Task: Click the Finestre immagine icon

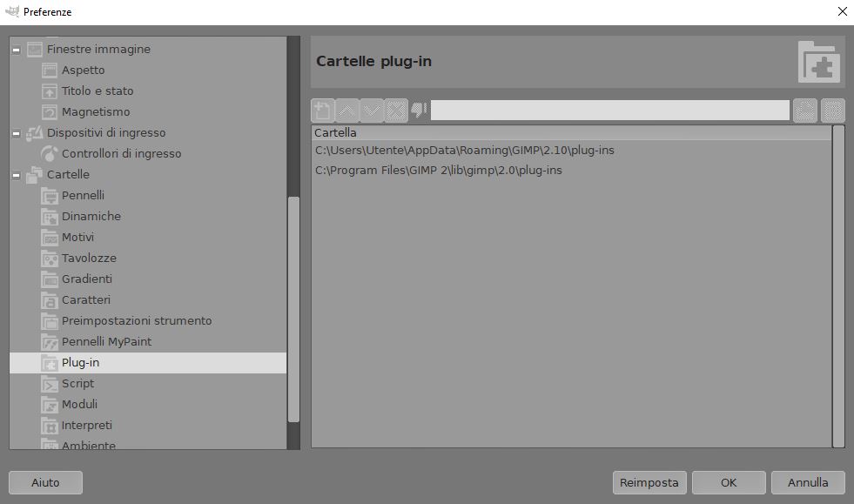Action: 35,50
